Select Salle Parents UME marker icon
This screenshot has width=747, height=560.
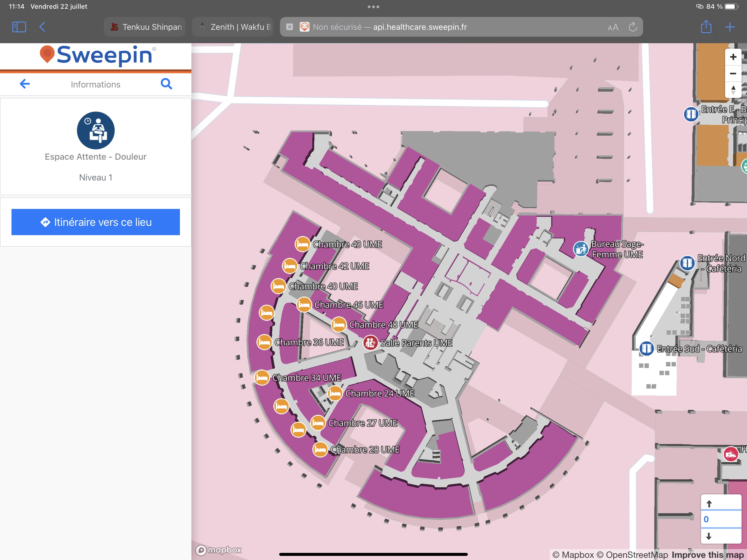pos(370,343)
